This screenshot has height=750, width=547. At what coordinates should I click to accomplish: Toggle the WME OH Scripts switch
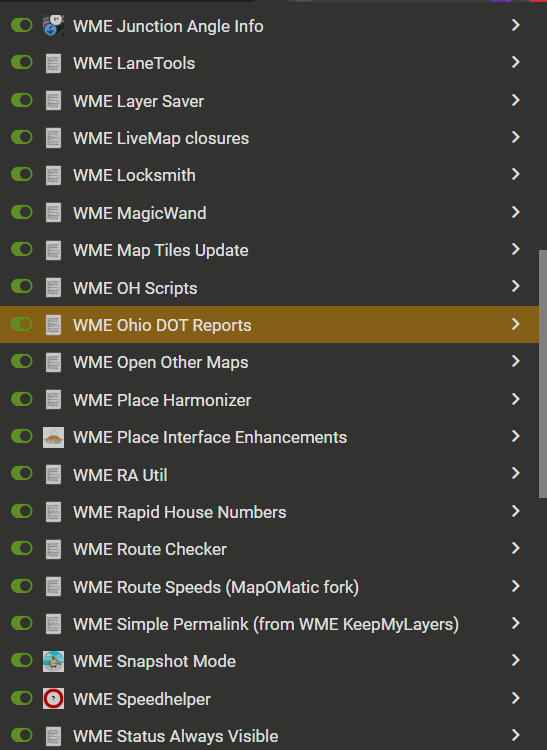(22, 287)
